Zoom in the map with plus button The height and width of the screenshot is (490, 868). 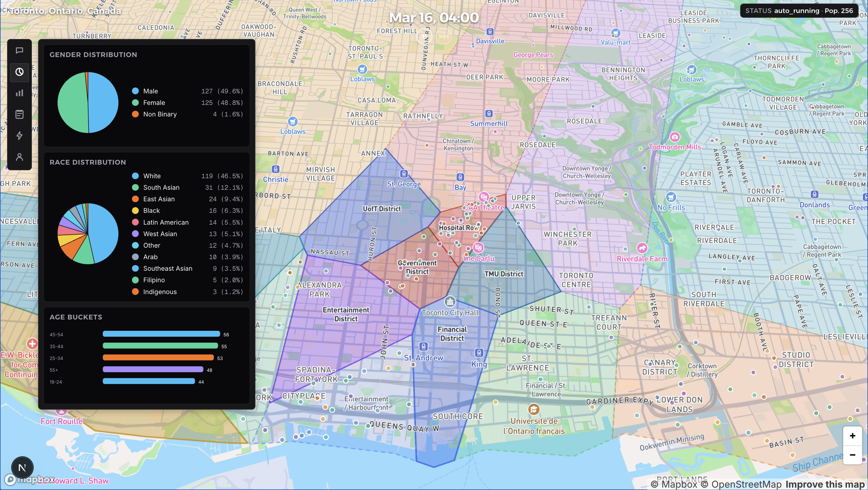(852, 436)
